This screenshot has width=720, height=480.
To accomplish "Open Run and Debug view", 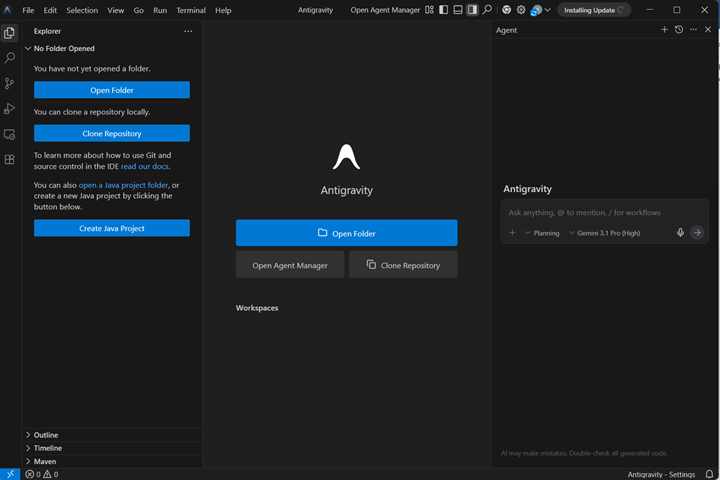I will pos(10,109).
